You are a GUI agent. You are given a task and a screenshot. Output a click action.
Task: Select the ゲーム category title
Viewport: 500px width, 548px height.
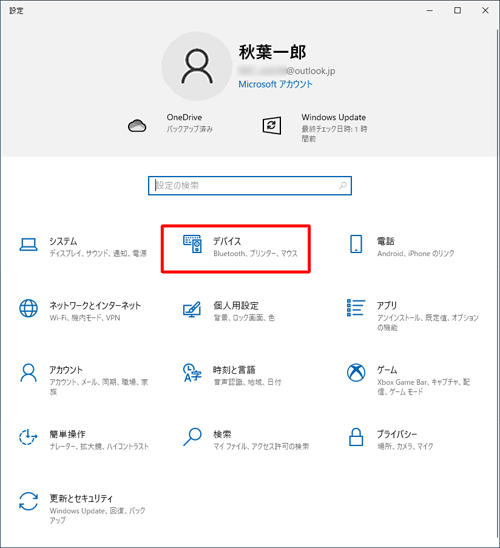387,370
